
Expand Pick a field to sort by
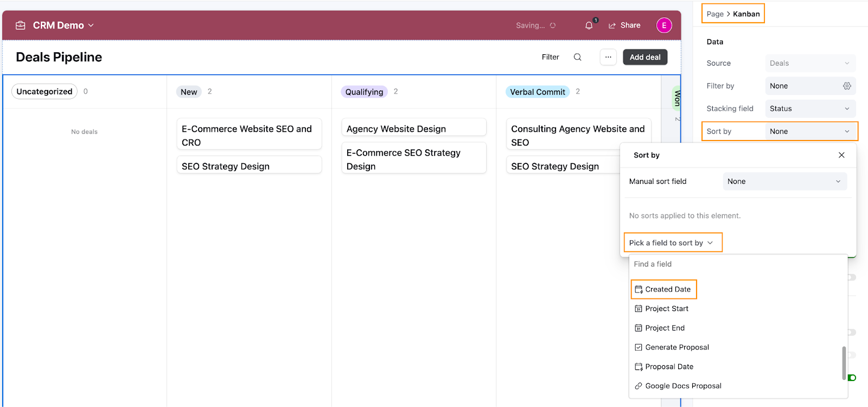(673, 243)
